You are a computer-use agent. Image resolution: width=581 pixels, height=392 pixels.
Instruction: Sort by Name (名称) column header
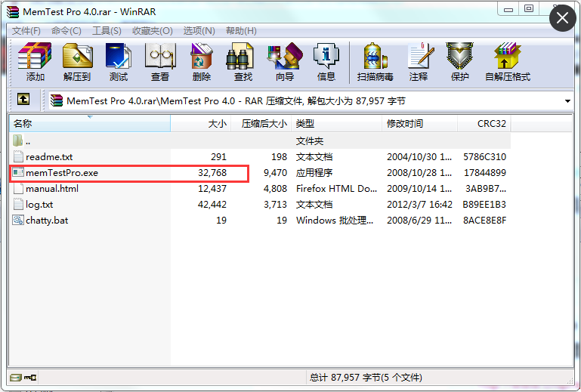click(x=90, y=123)
